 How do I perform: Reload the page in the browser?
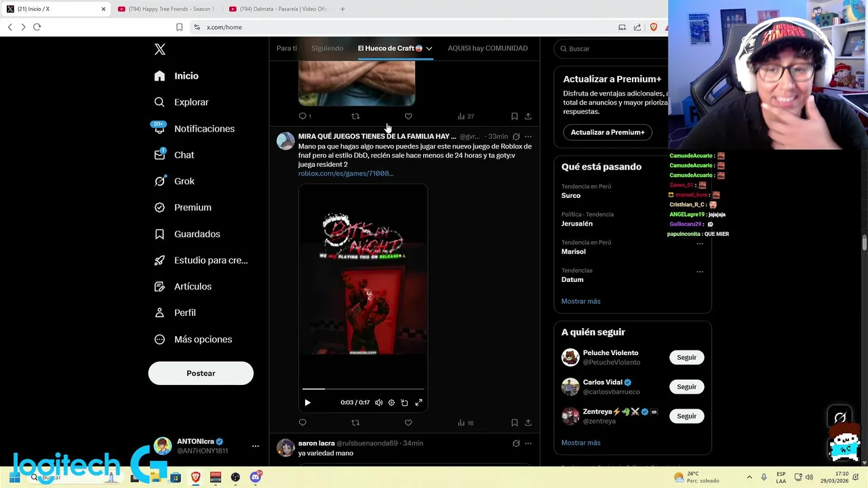(37, 27)
